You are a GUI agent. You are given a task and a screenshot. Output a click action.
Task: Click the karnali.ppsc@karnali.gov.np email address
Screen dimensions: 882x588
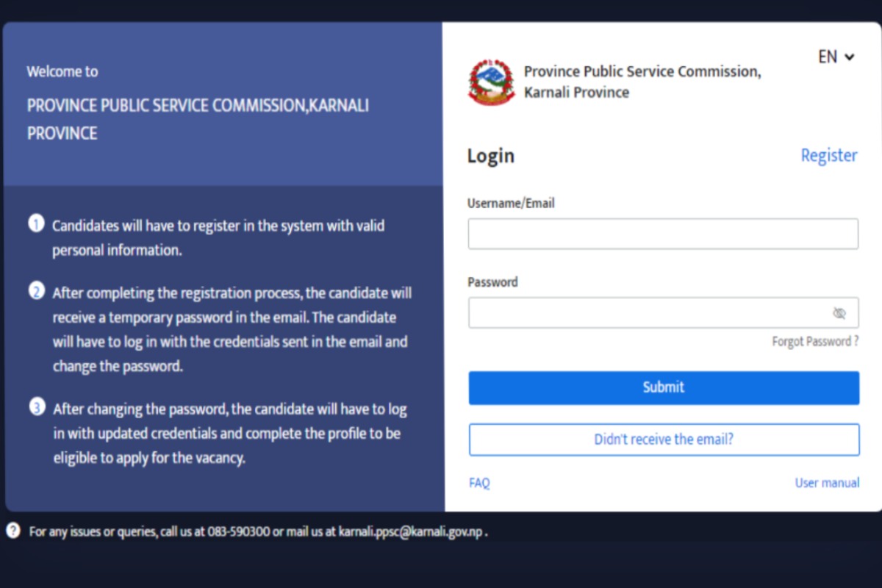tap(410, 531)
